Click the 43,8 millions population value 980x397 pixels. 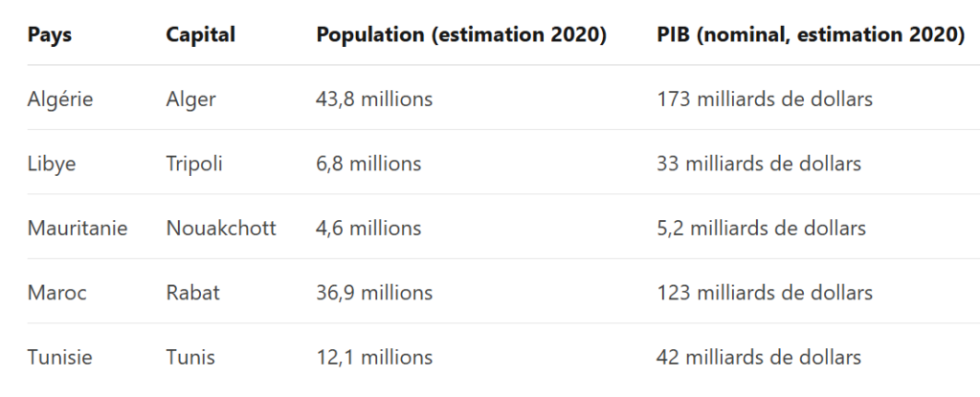pos(374,99)
